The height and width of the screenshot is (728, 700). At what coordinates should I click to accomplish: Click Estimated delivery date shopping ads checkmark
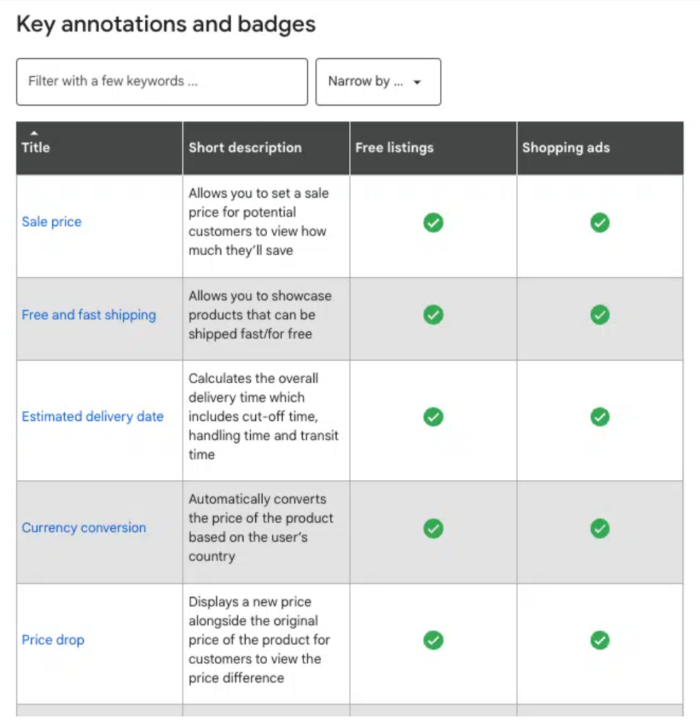tap(600, 417)
